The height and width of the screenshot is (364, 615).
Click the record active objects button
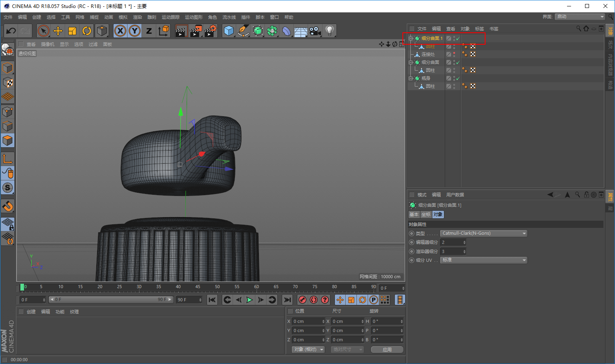(303, 300)
